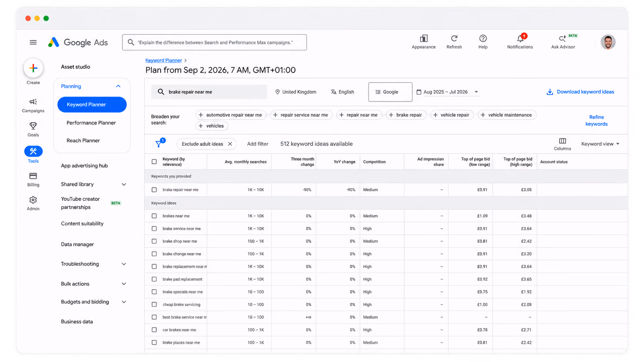Change the English language setting
Screen dimensions: 644x362
pyautogui.click(x=342, y=92)
